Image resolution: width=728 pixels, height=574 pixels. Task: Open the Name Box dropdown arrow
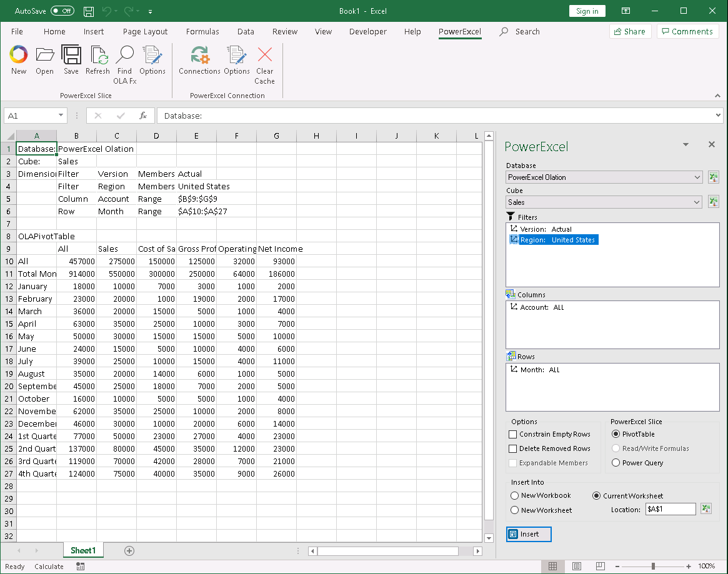coord(61,115)
